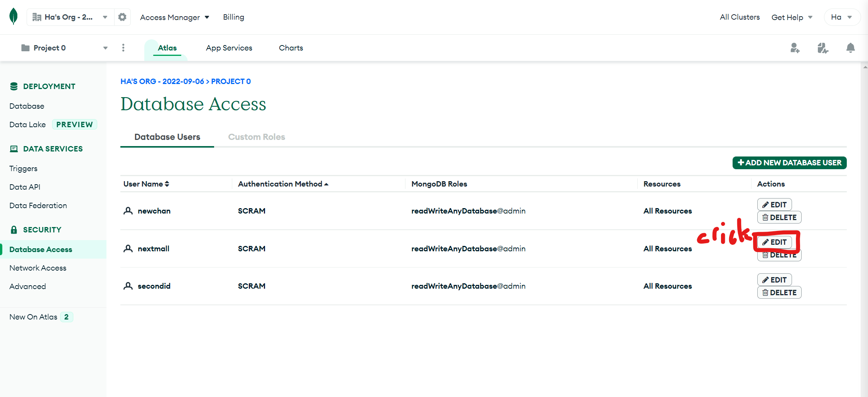868x397 pixels.
Task: Edit the nextmall database user
Action: [774, 242]
